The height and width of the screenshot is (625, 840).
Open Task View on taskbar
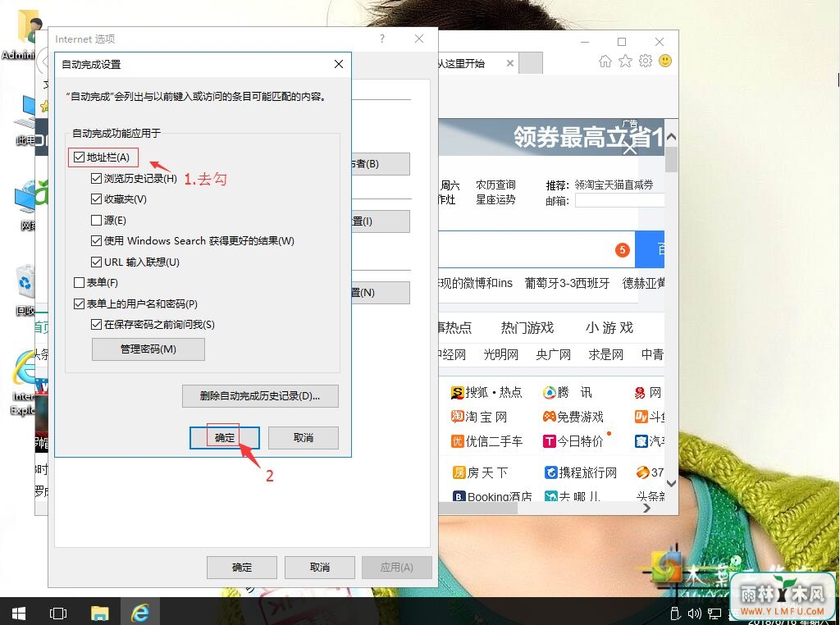tap(58, 613)
